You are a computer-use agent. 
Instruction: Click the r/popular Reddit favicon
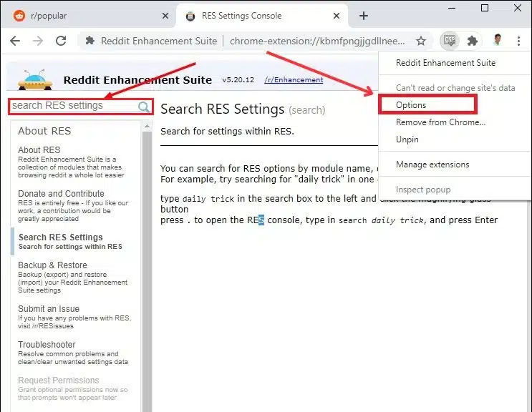point(19,16)
